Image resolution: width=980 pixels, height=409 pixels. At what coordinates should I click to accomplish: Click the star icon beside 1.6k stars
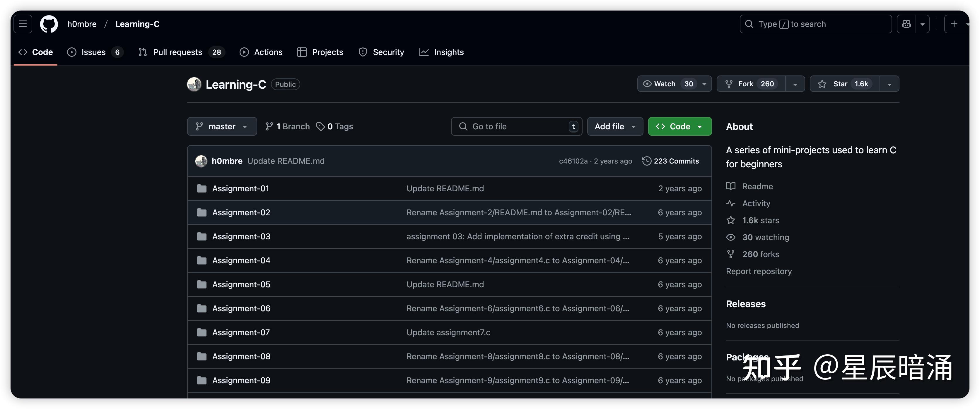[730, 220]
